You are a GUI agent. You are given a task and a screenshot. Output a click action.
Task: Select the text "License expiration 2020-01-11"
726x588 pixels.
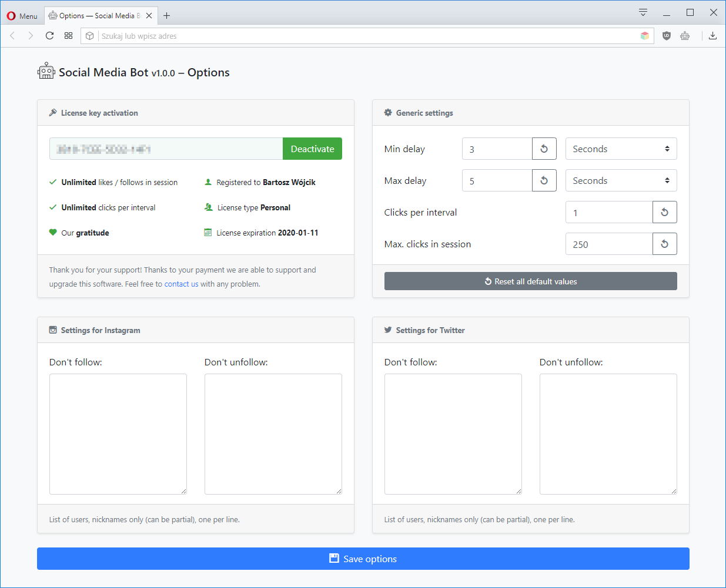tap(267, 233)
